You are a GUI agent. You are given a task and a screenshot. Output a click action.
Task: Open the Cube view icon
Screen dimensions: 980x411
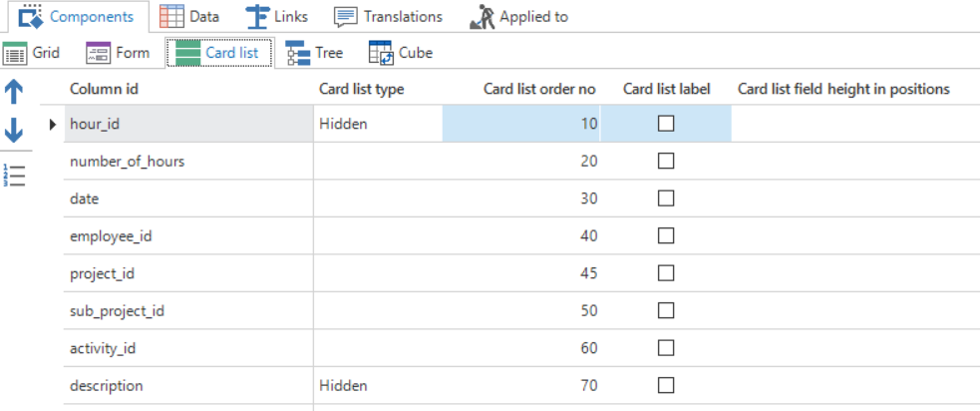[381, 53]
